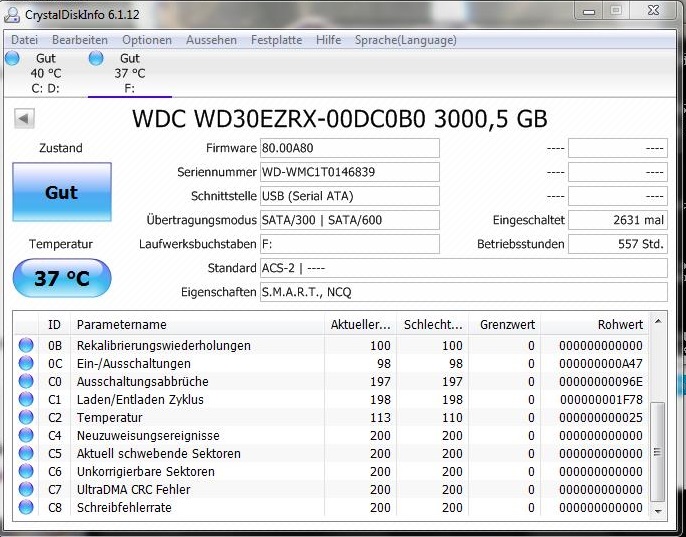Image resolution: width=686 pixels, height=537 pixels.
Task: Click the Betriebsstunden value 557 Std.
Action: click(618, 244)
